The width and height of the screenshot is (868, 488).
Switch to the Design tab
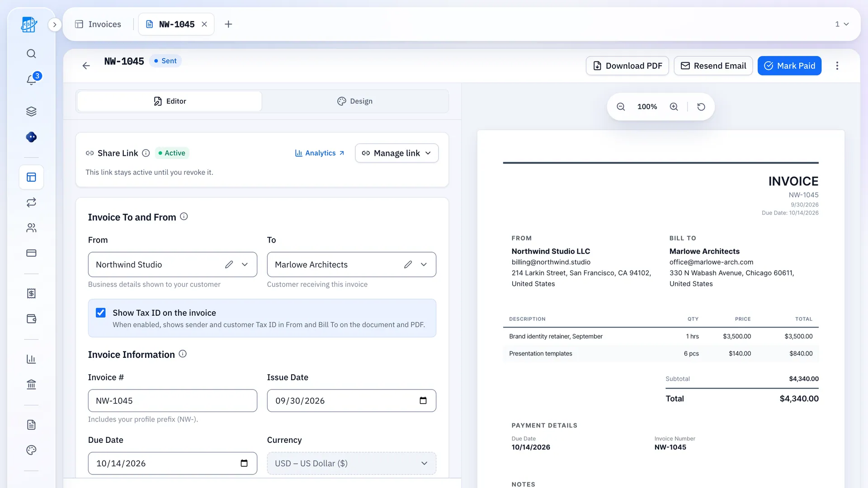(x=355, y=101)
